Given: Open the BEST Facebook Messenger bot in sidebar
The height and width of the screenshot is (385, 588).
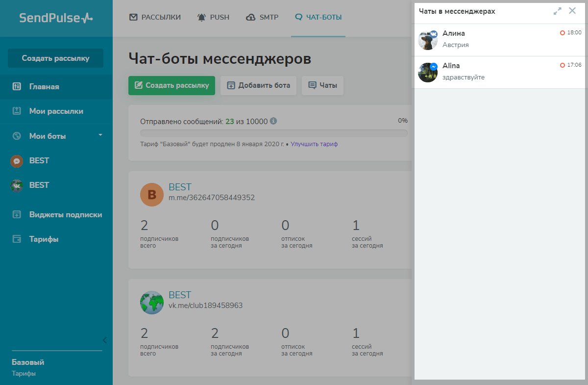Looking at the screenshot, I should 39,161.
